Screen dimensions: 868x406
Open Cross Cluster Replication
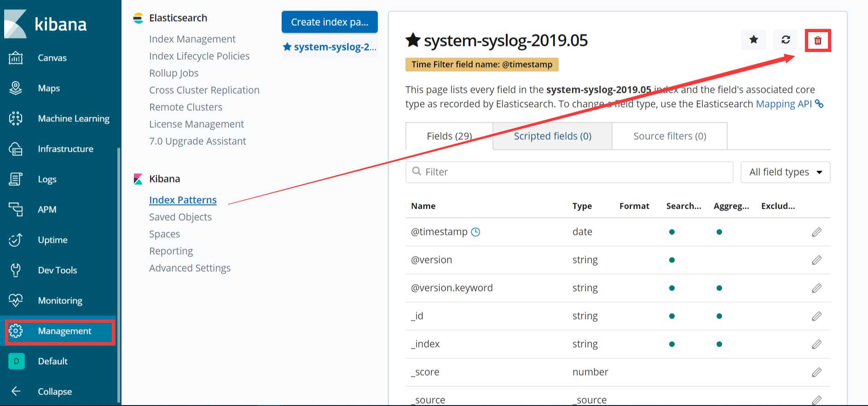pyautogui.click(x=204, y=90)
